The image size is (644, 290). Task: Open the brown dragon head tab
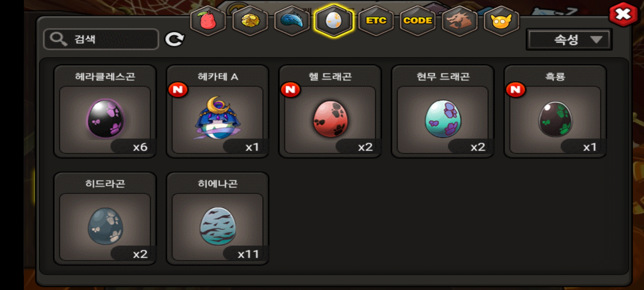(x=459, y=21)
